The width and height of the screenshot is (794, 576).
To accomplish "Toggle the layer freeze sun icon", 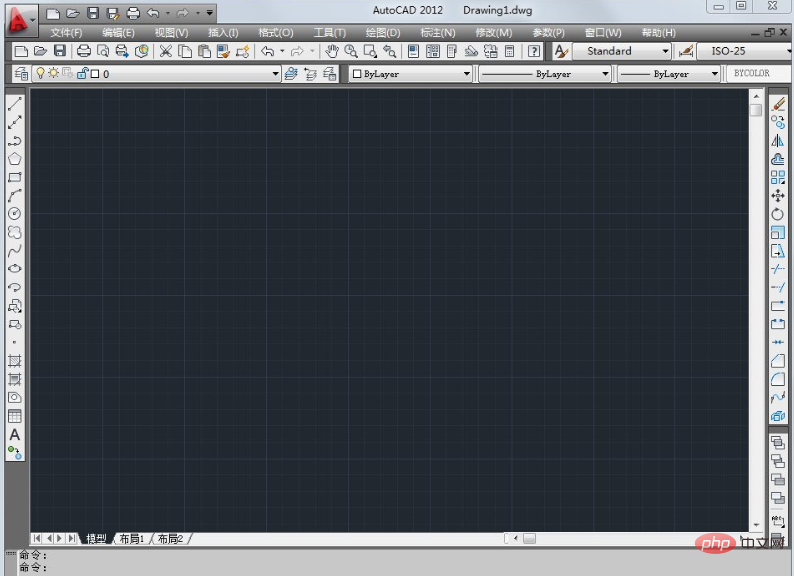I will (54, 74).
